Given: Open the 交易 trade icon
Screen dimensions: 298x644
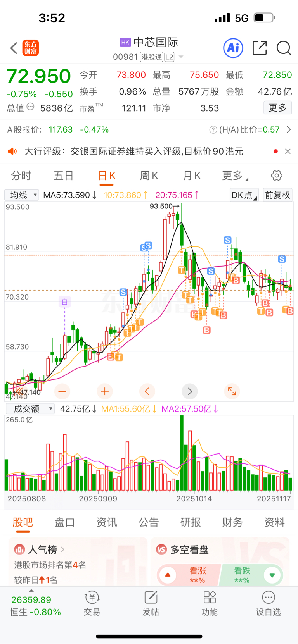Looking at the screenshot, I should point(92,603).
